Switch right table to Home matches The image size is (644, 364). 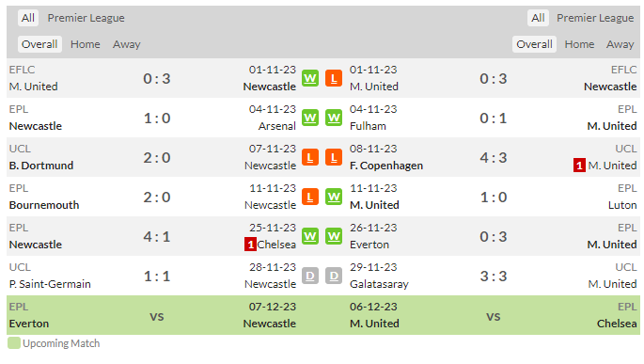(579, 44)
